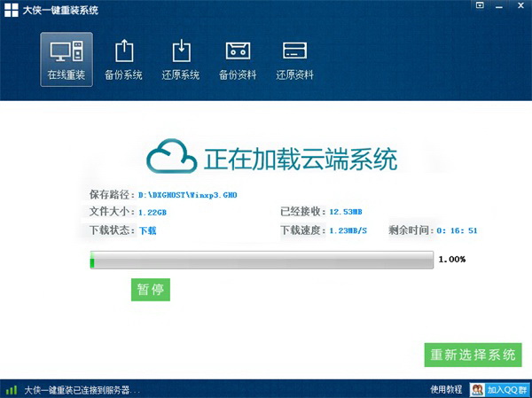
Task: Switch to 备份系统 tab label
Action: click(x=123, y=75)
